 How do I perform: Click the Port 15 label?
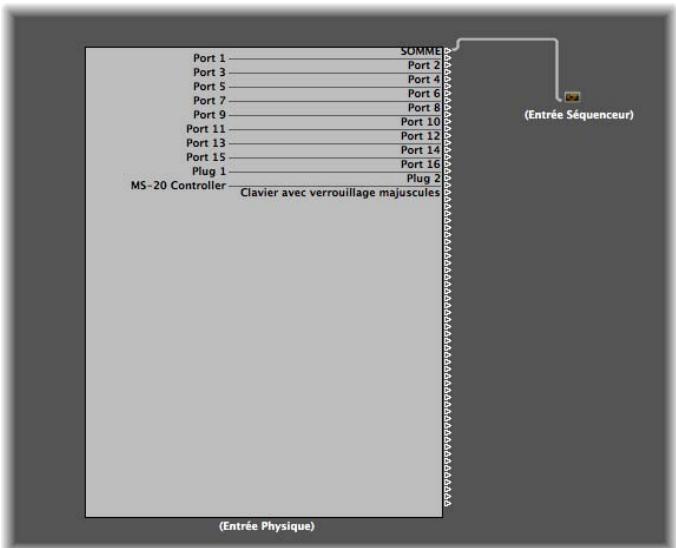pos(206,157)
